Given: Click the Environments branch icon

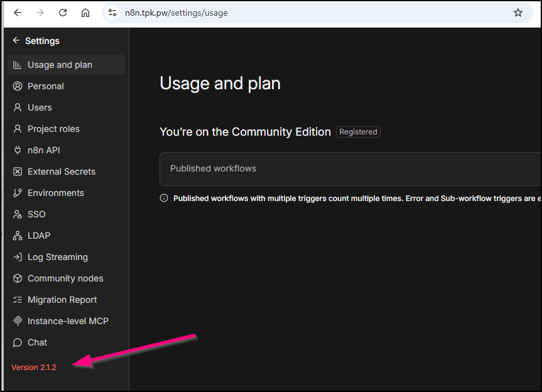Looking at the screenshot, I should 18,193.
